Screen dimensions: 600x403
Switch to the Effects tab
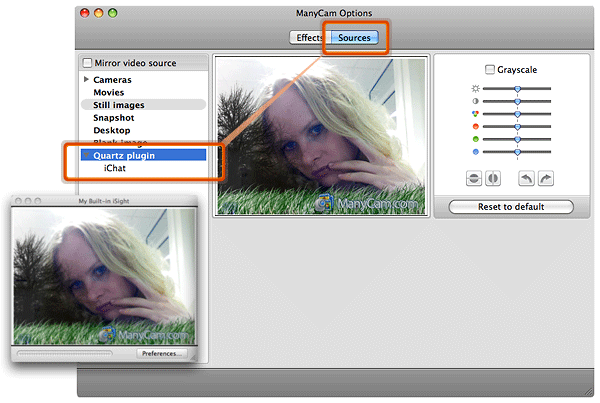pyautogui.click(x=308, y=38)
